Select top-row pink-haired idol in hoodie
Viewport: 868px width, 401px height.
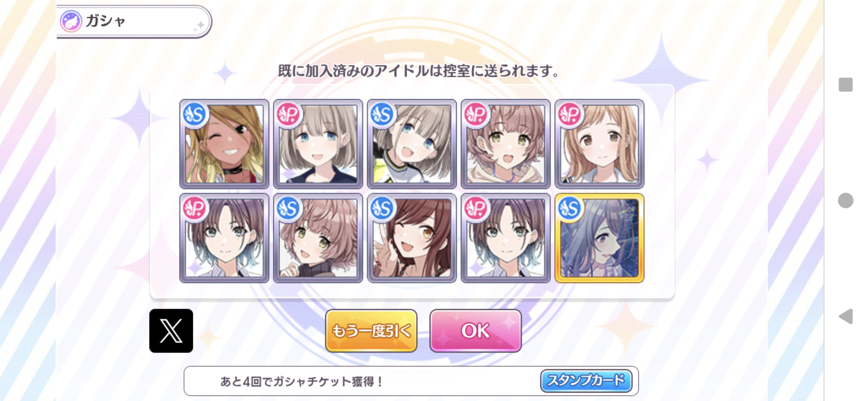(x=505, y=144)
